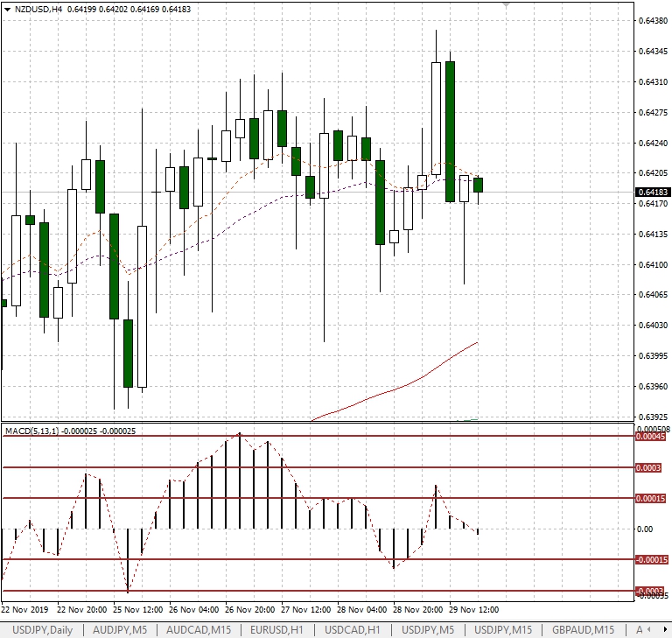Open the GBPAUD,M15 chart tab
Viewport: 672px width, 638px height.
[584, 630]
